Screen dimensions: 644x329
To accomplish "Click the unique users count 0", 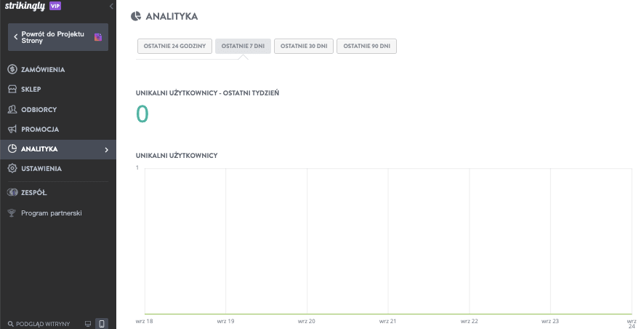I will point(142,114).
